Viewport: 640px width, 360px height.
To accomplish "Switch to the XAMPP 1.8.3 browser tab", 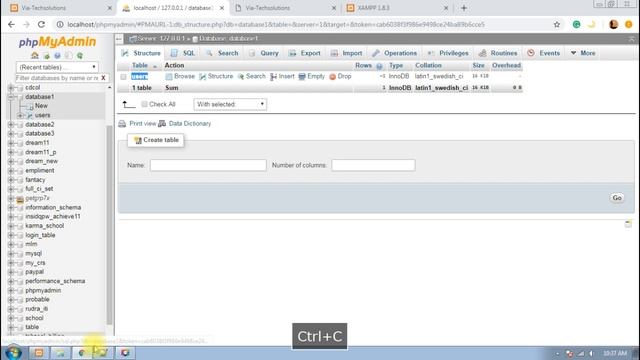I will (x=396, y=8).
